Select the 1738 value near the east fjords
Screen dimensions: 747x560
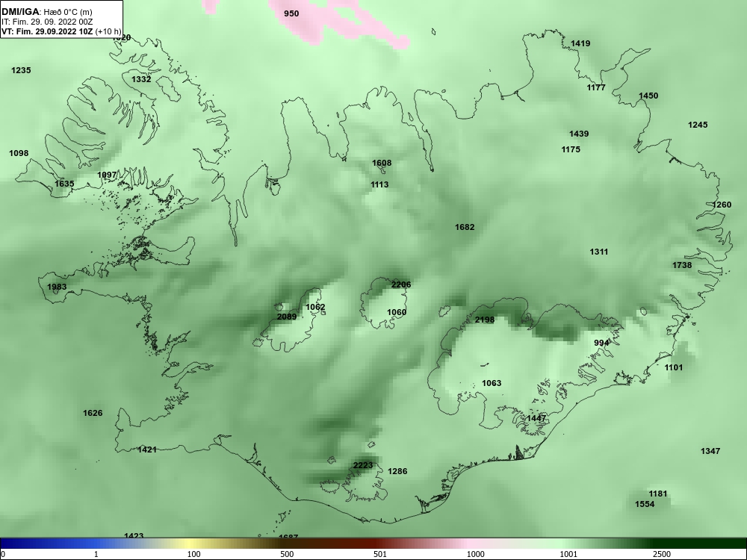coord(682,265)
